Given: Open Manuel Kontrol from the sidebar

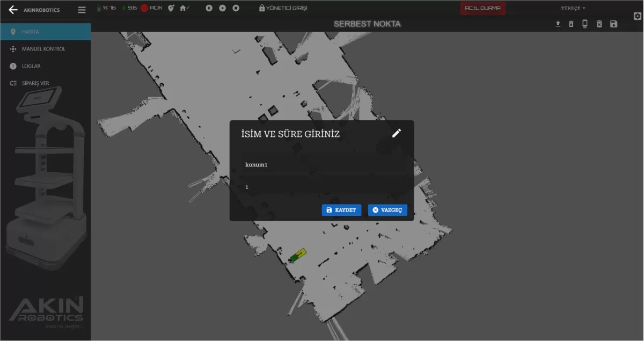Looking at the screenshot, I should pos(43,49).
